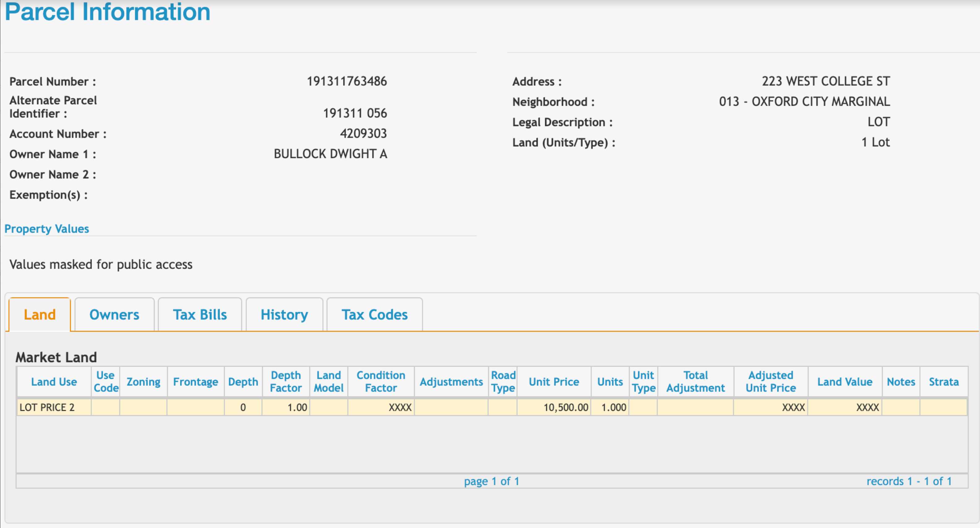Click the parcel number 191311763486
Viewport: 980px width, 528px height.
coord(347,81)
